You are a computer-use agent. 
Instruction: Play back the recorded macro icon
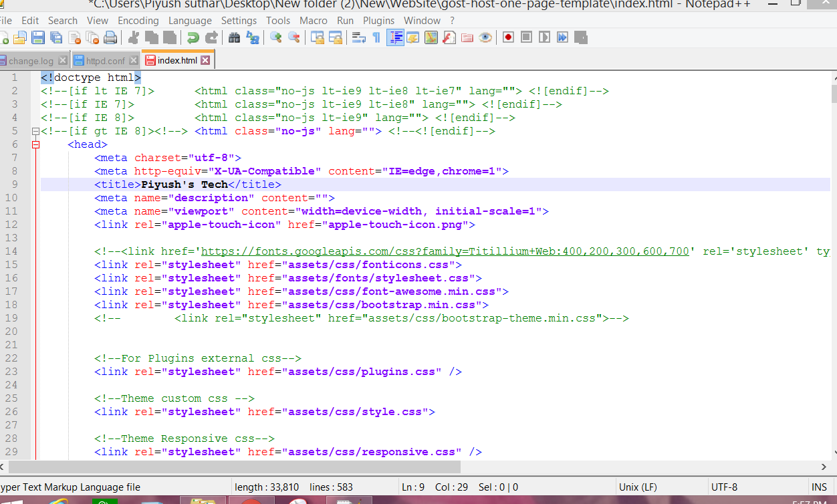pos(545,37)
